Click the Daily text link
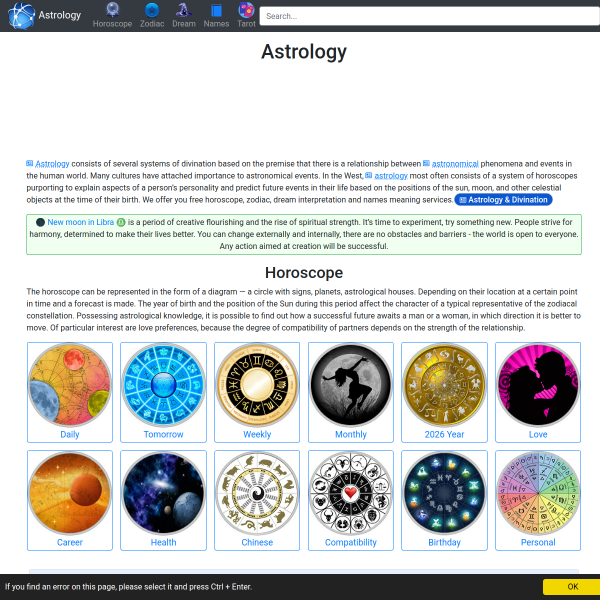This screenshot has width=600, height=600. [x=70, y=434]
